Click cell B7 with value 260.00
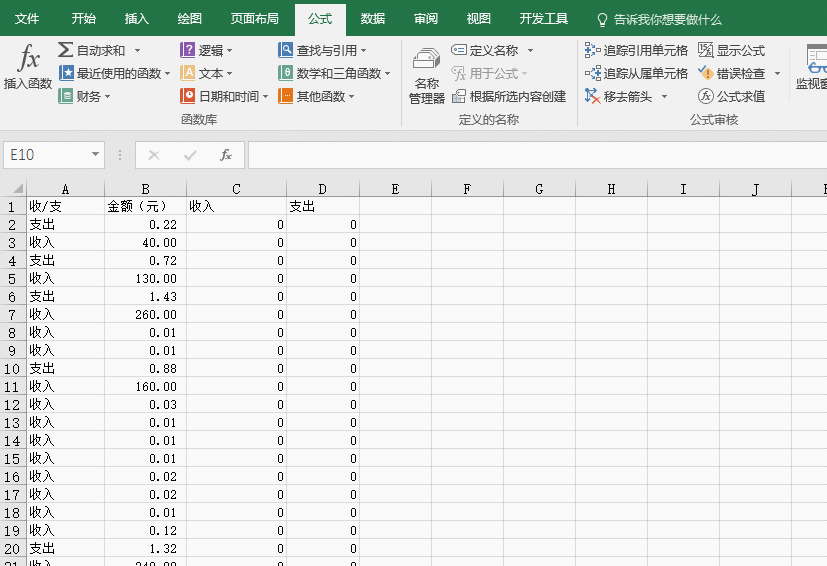Screen dimensions: 827x566 click(146, 314)
